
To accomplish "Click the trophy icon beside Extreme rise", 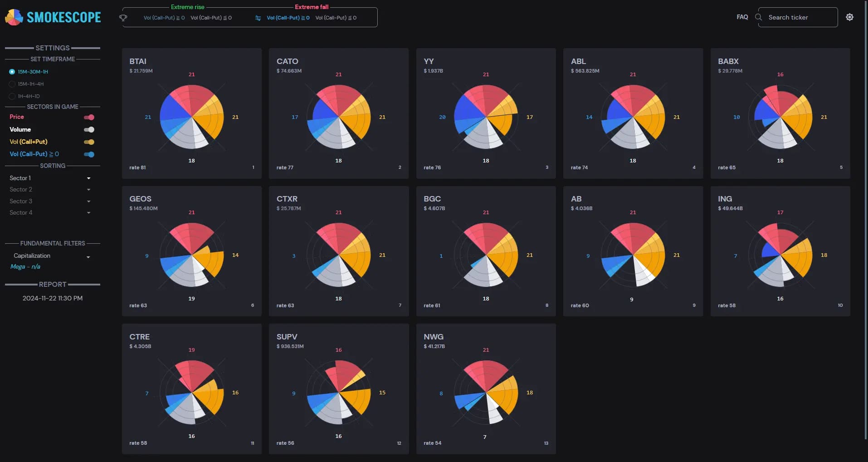I will pos(123,18).
